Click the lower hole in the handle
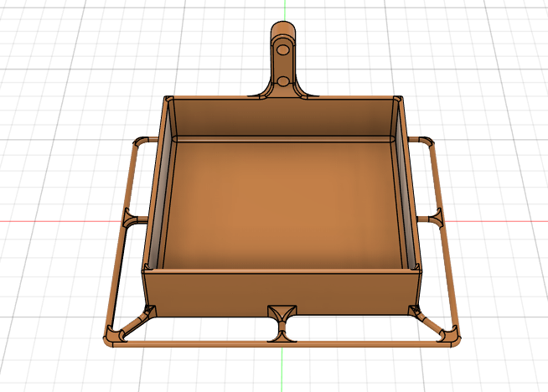548x392 pixels. pos(282,82)
